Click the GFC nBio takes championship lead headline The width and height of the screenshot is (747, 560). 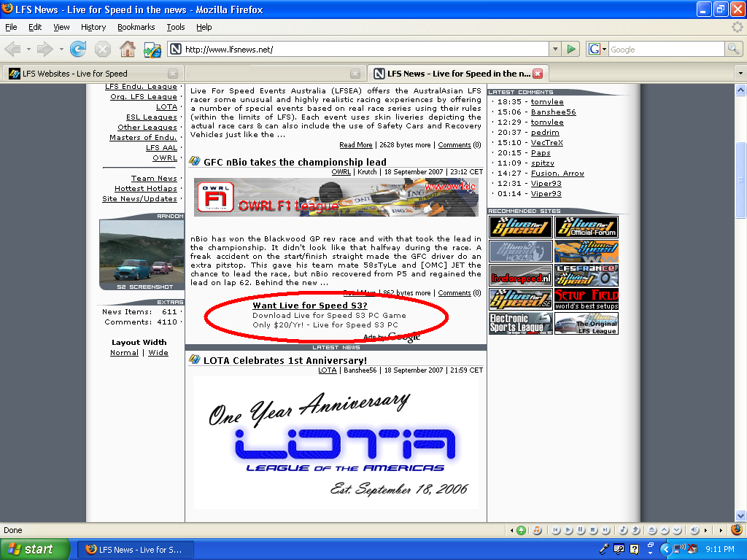click(295, 162)
